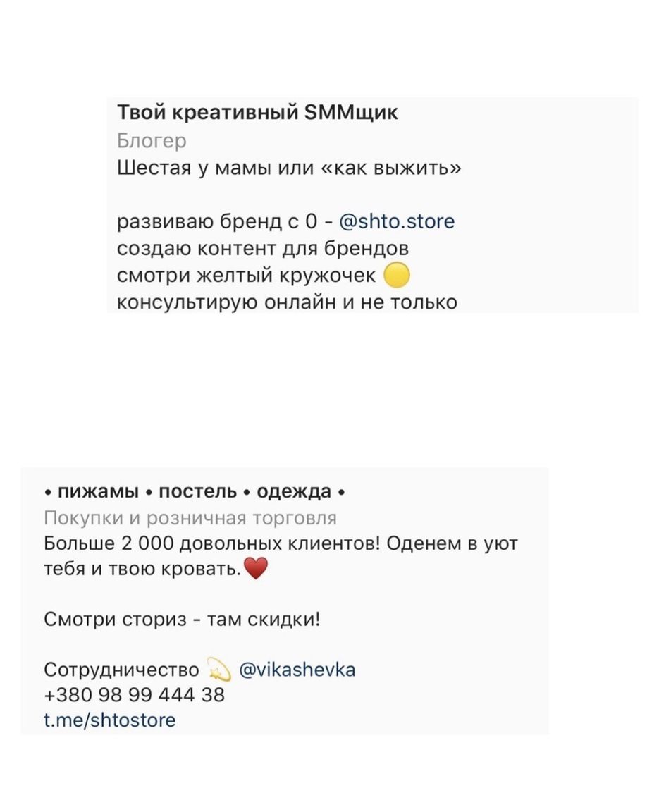Open the @shto.store profile mention

click(397, 221)
